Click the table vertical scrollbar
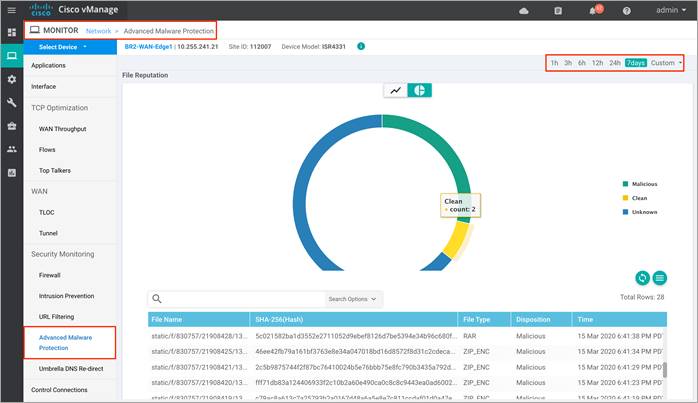 pos(665,370)
